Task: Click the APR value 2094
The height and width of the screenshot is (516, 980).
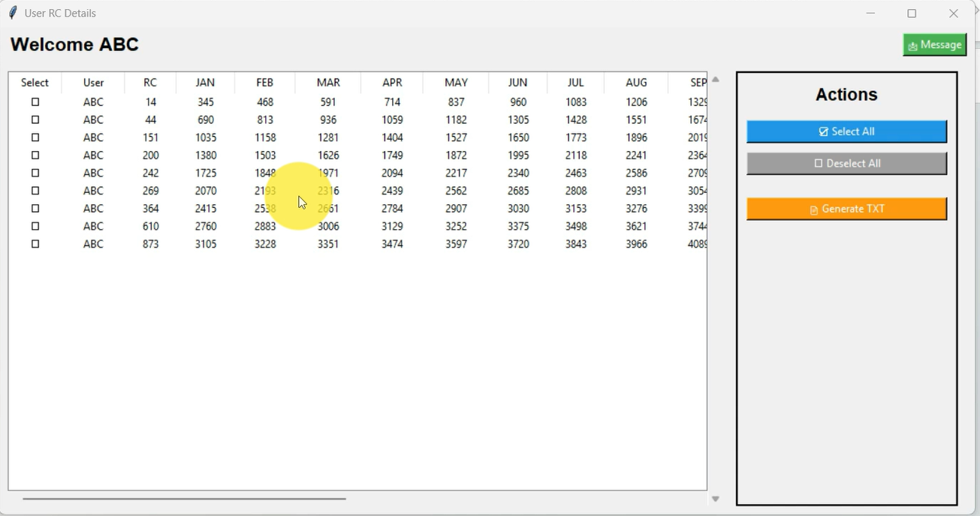Action: (392, 173)
